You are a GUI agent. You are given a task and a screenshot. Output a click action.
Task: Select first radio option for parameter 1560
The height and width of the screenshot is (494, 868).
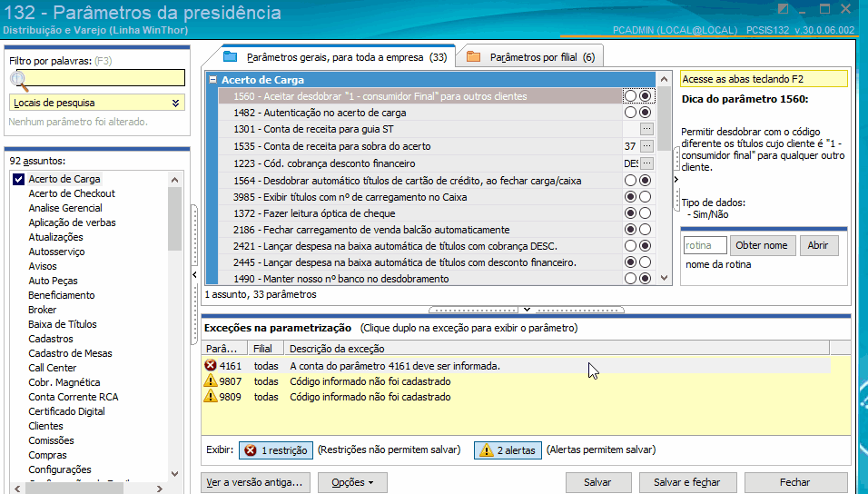(630, 96)
